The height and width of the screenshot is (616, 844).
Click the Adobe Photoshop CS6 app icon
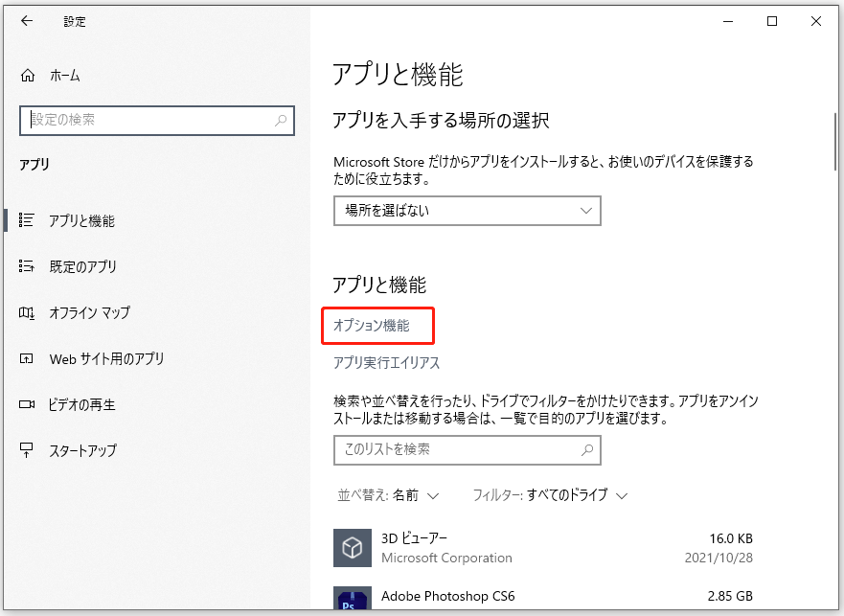[352, 601]
